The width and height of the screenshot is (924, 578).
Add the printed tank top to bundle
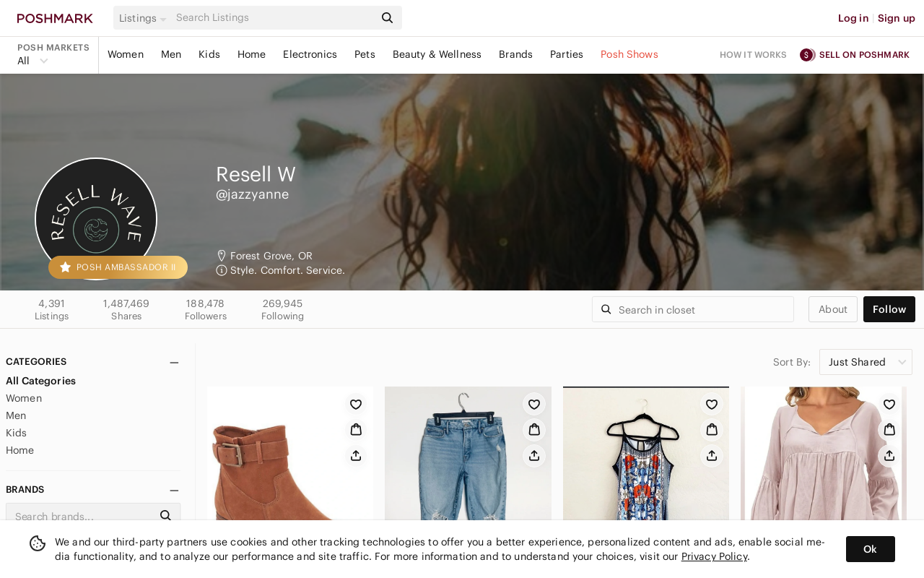coord(712,430)
